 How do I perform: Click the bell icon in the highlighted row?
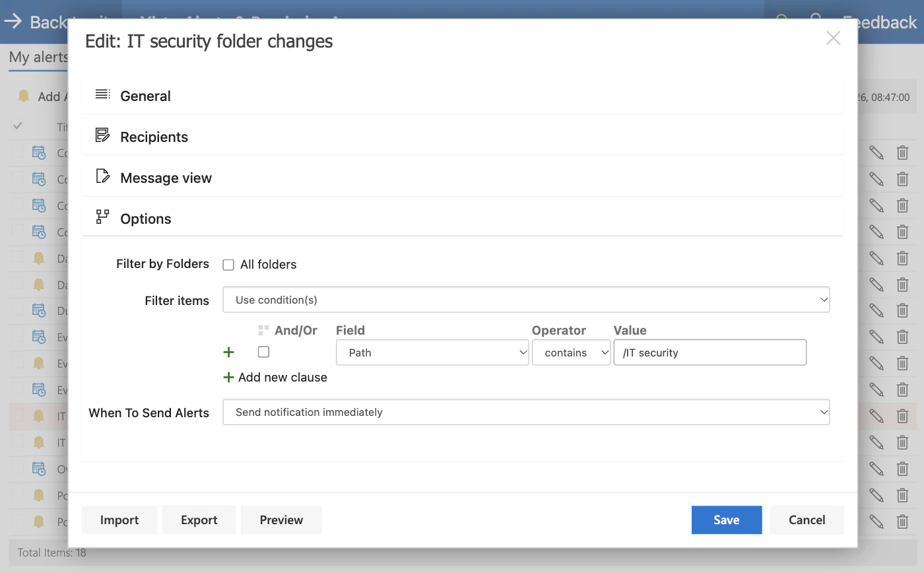(39, 416)
